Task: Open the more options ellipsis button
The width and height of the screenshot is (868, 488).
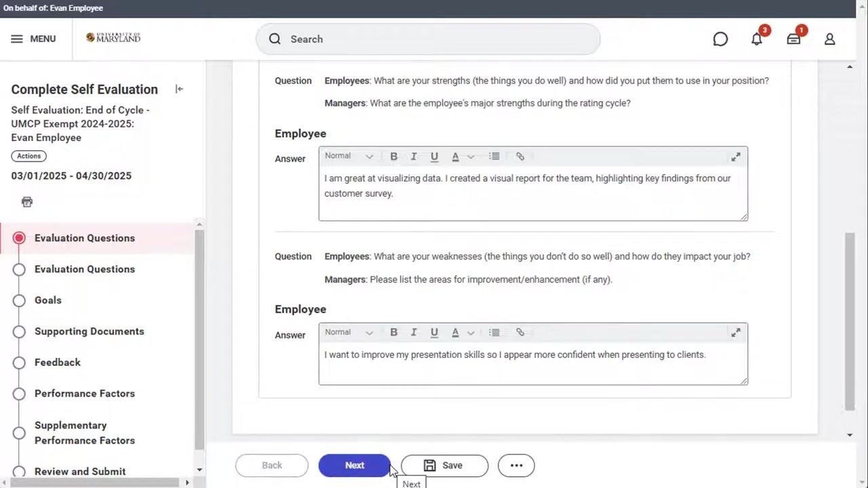Action: point(516,466)
